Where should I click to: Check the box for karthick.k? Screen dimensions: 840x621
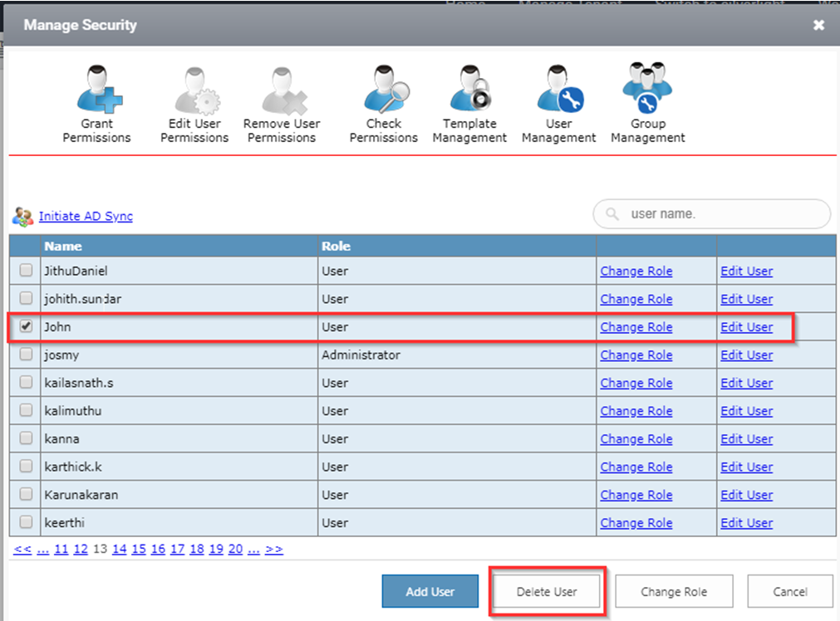pyautogui.click(x=26, y=466)
